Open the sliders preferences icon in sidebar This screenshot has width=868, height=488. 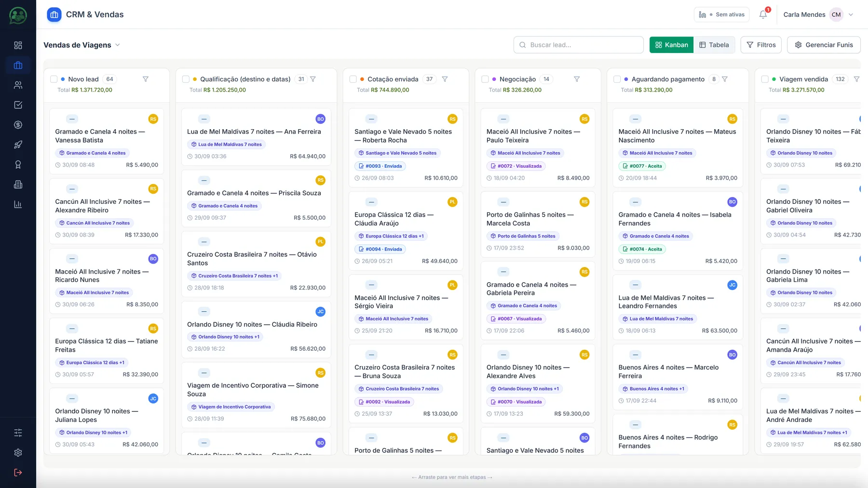tap(18, 433)
